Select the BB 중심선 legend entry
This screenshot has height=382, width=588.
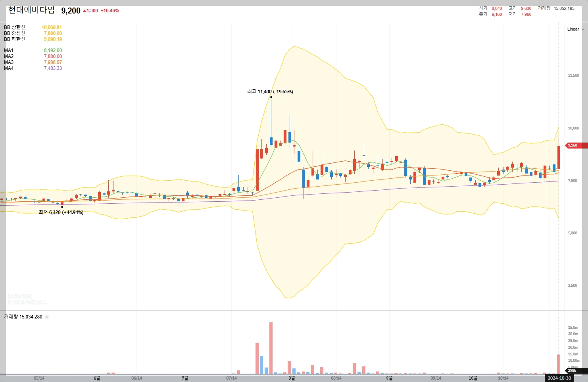click(x=15, y=33)
